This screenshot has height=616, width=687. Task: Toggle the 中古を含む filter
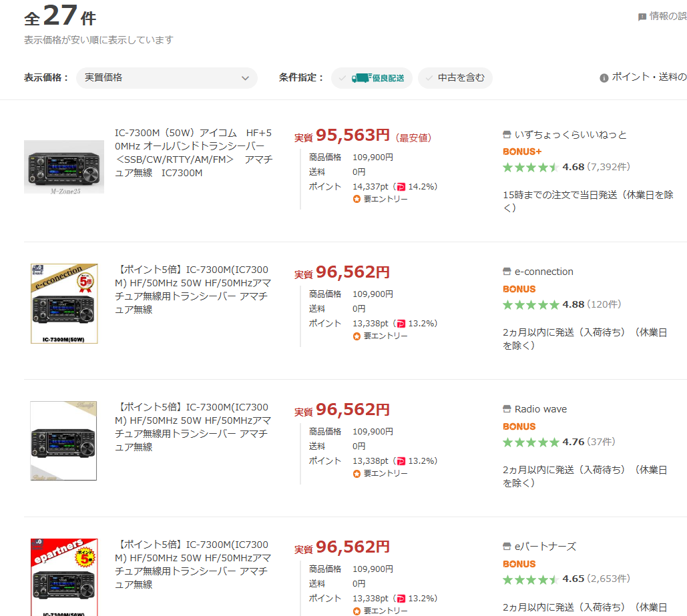tap(455, 78)
